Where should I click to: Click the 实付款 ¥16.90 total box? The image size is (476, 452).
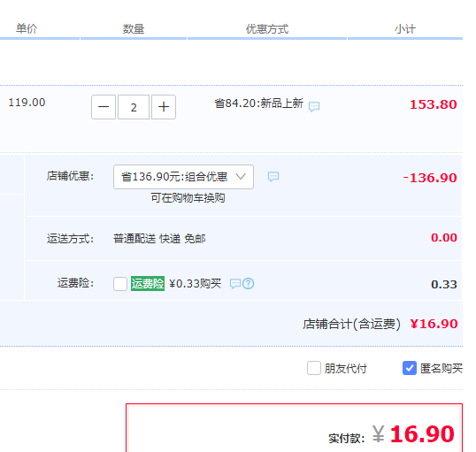(x=294, y=428)
